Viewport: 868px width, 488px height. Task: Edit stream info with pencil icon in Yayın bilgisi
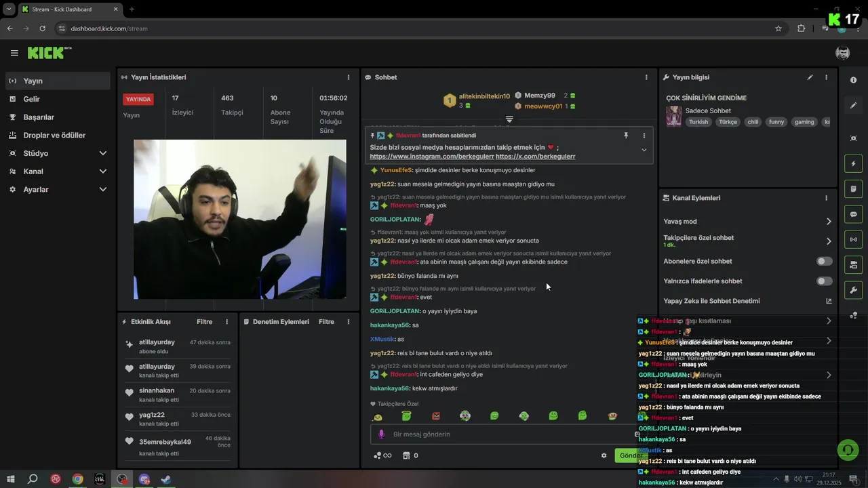click(x=810, y=77)
